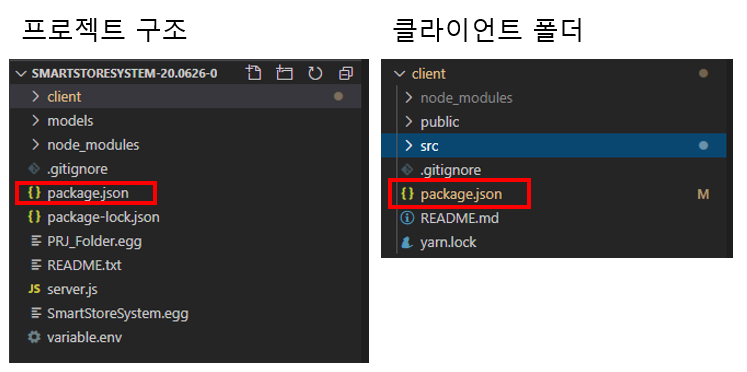
Task: Open variable.env file
Action: click(84, 338)
